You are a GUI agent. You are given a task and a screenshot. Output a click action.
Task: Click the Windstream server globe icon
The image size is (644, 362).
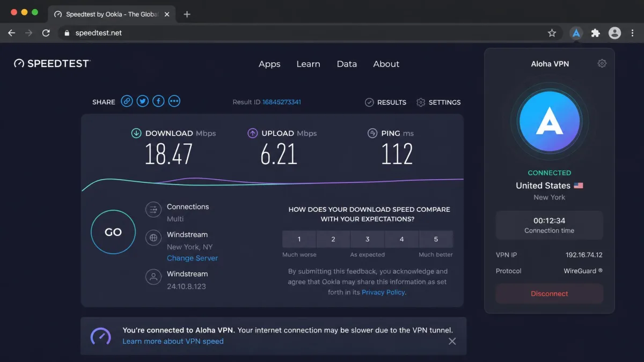click(153, 237)
